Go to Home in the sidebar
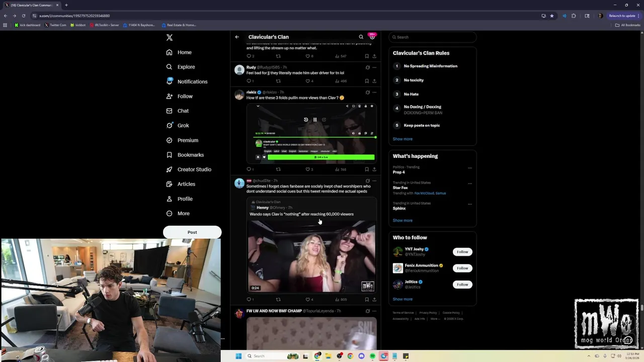The width and height of the screenshot is (644, 362). tap(179, 52)
